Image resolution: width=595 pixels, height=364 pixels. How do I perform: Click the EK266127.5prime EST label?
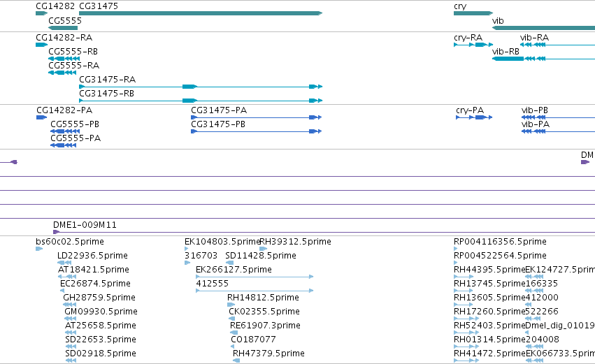tap(234, 270)
